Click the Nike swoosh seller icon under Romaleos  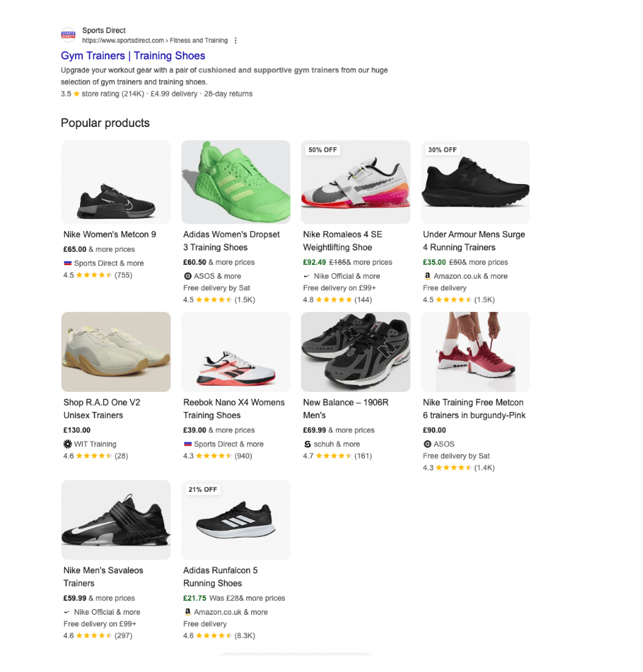coord(307,276)
